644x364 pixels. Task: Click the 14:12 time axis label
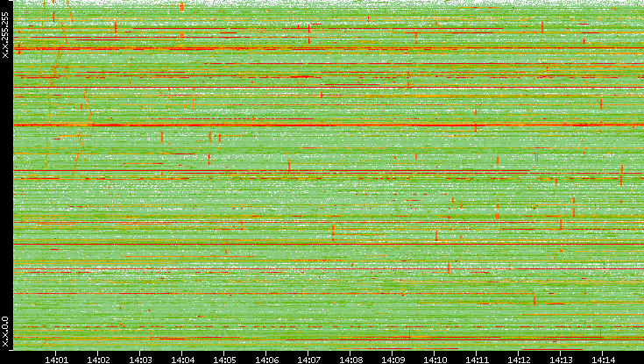519,360
